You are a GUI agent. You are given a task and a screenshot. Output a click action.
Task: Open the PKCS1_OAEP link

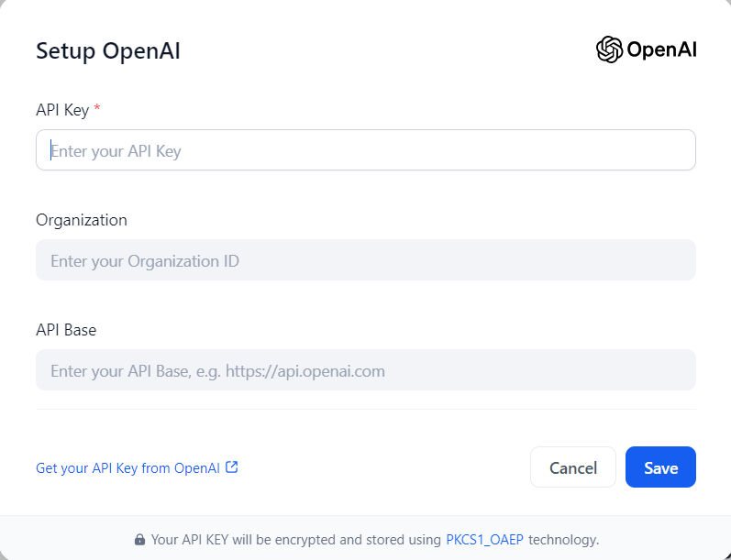[x=484, y=539]
